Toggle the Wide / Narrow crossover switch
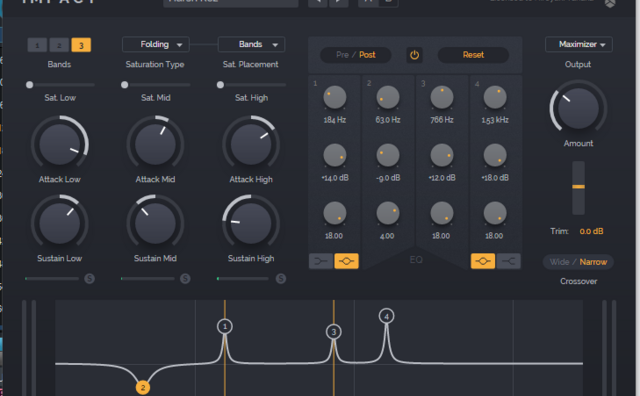Image resolution: width=640 pixels, height=396 pixels. 578,262
